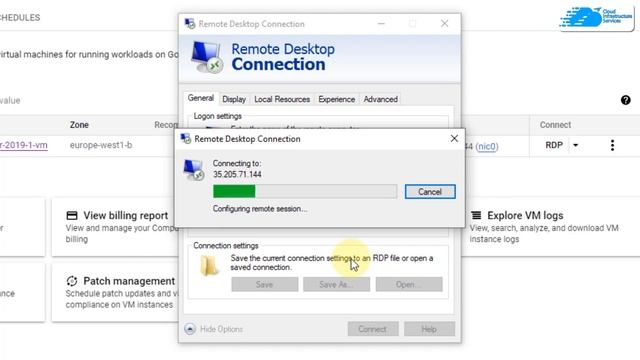
Task: Open the nic0 network interface link
Action: (487, 146)
